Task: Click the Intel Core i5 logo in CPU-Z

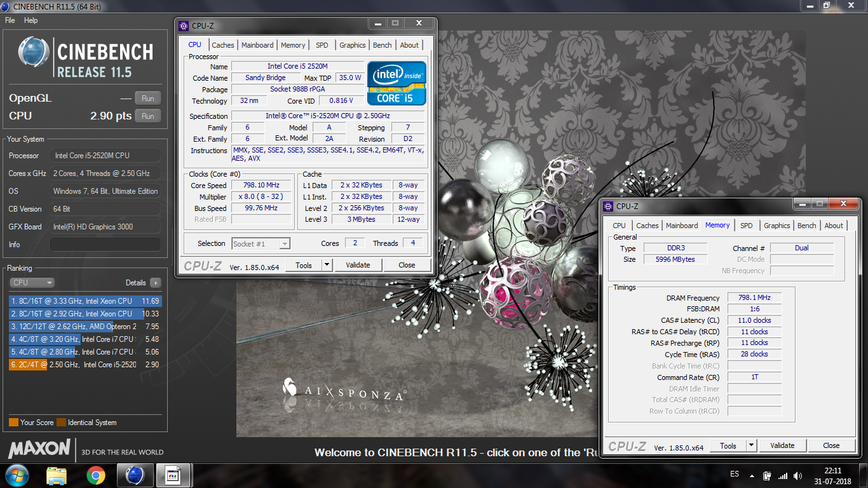Action: [x=397, y=83]
